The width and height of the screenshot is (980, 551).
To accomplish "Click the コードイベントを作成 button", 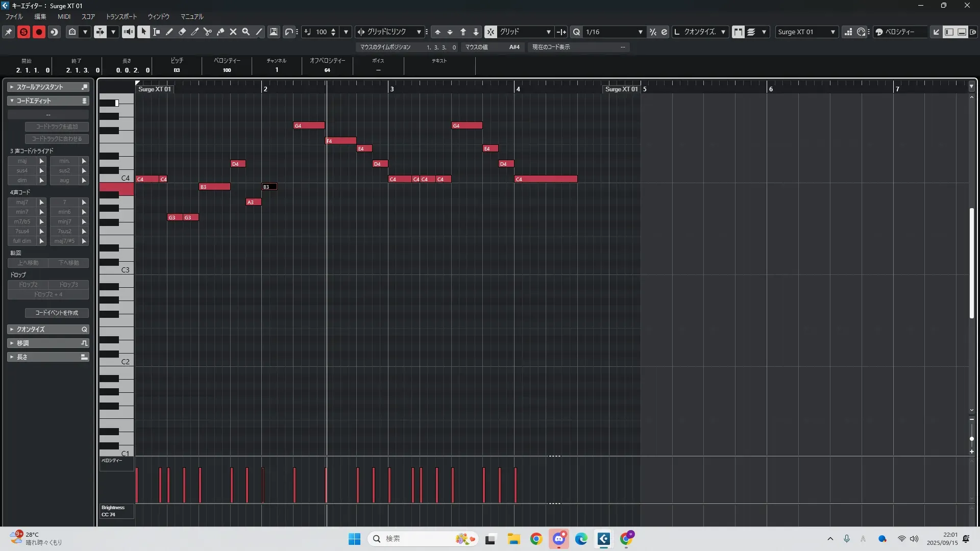I will [57, 313].
